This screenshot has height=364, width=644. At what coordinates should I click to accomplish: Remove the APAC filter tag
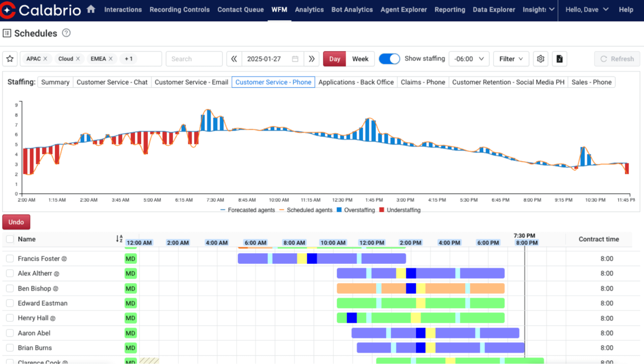45,59
